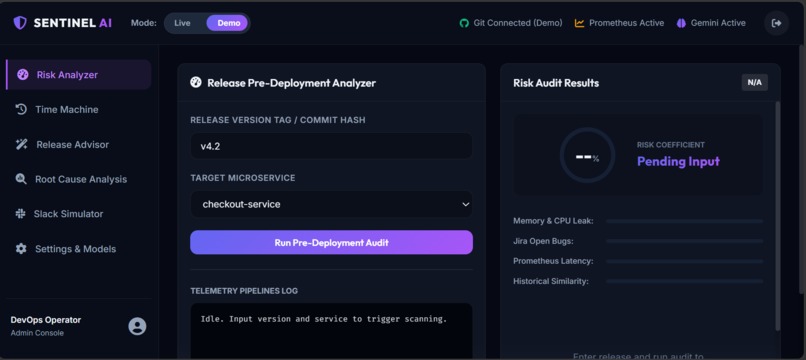
Task: Click the Telemetry Pipelines Log console area
Action: point(331,331)
